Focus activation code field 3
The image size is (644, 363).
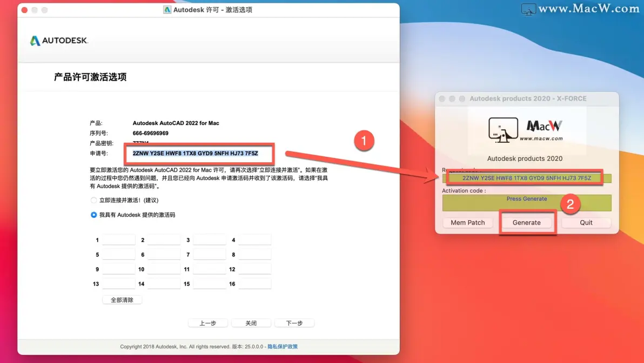tap(210, 240)
